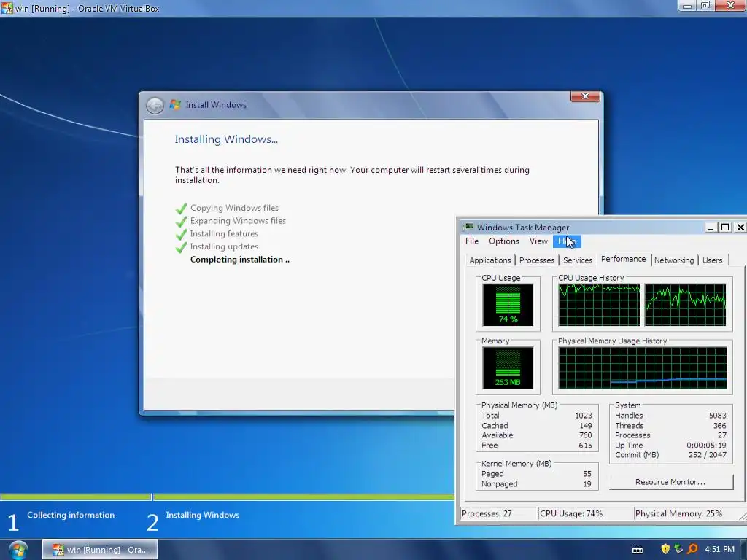Viewport: 747px width, 560px height.
Task: Click the checkmark beside Installing features
Action: click(181, 234)
